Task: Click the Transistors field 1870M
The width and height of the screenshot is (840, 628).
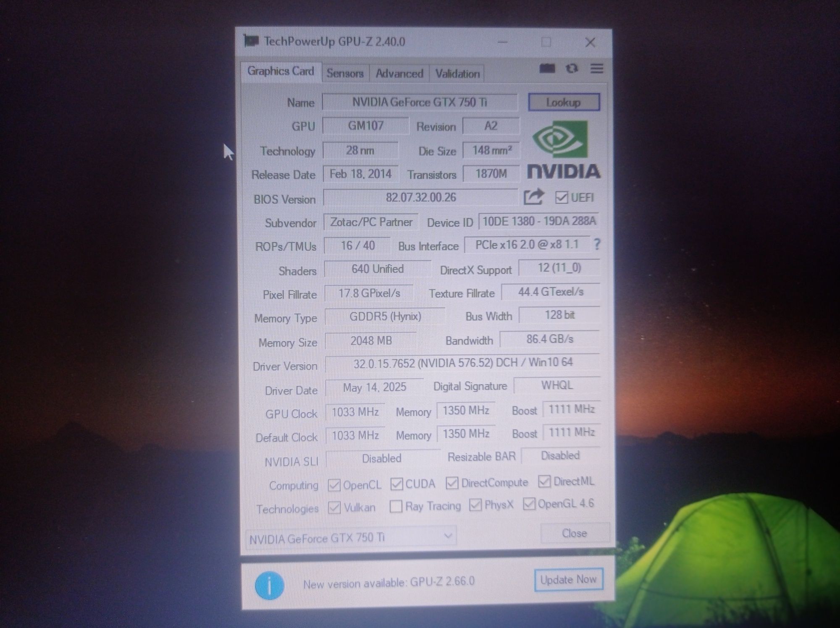Action: coord(491,174)
